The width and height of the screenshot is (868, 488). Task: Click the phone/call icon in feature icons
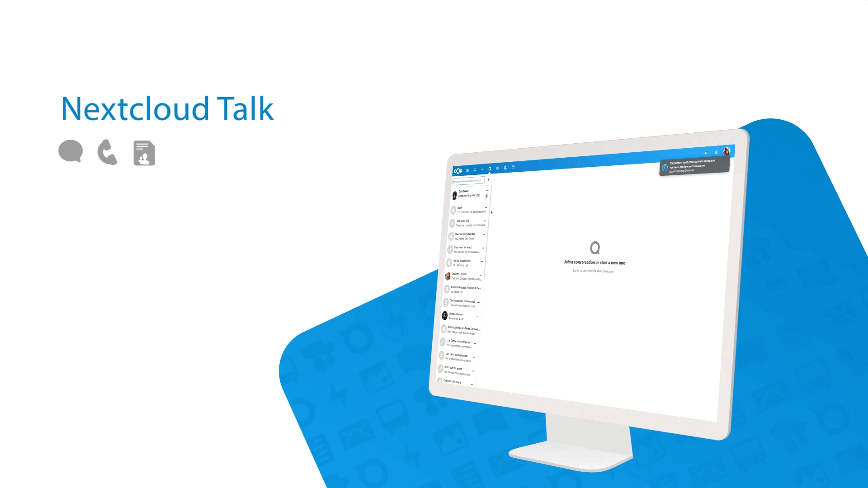point(106,153)
